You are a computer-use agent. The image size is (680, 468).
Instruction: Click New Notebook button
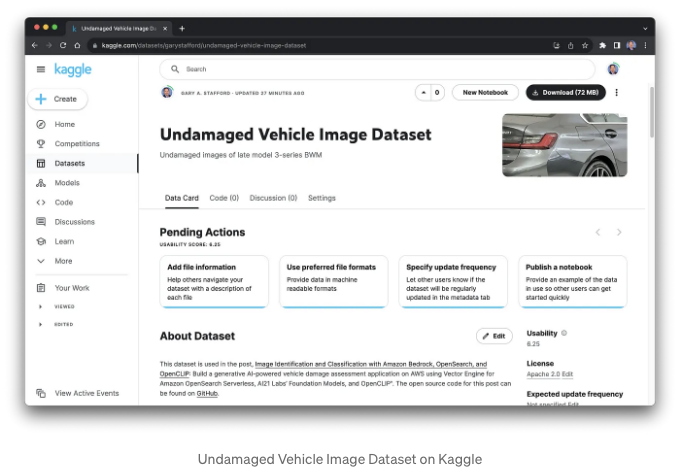click(x=485, y=92)
